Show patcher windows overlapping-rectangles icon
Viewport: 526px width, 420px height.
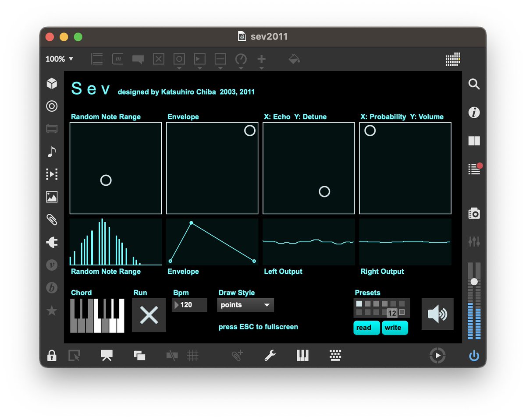(139, 356)
